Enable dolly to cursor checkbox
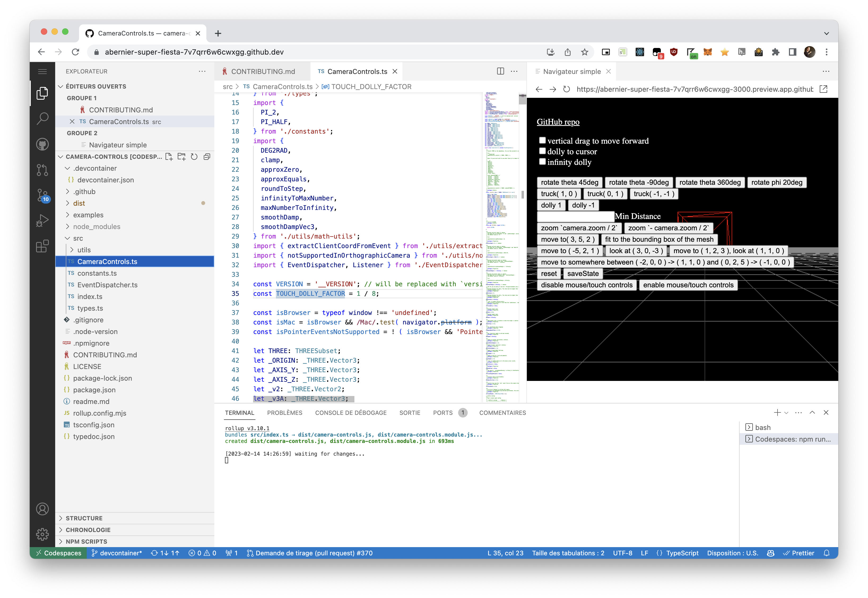868x598 pixels. (542, 151)
